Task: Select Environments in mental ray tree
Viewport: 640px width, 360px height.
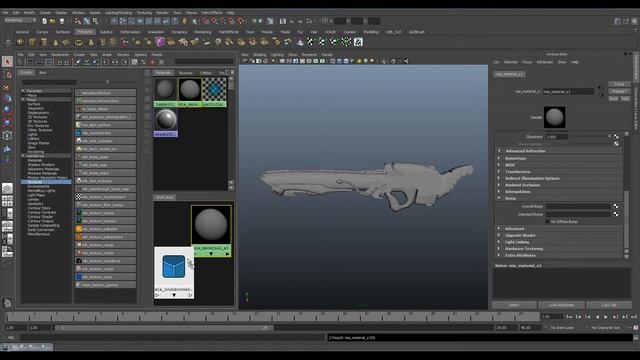Action: [38, 187]
